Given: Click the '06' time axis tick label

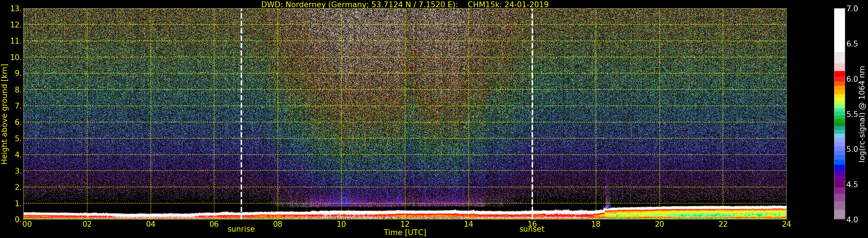Looking at the screenshot, I should (x=214, y=224).
